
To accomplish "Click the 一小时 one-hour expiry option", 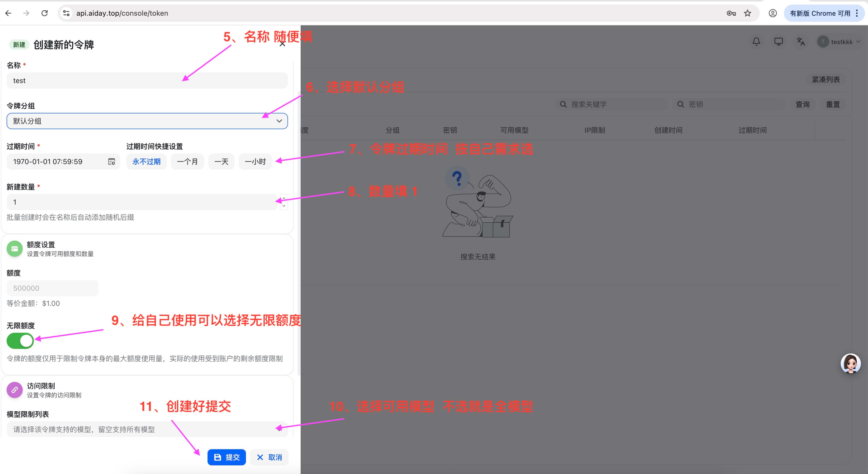I will tap(255, 162).
